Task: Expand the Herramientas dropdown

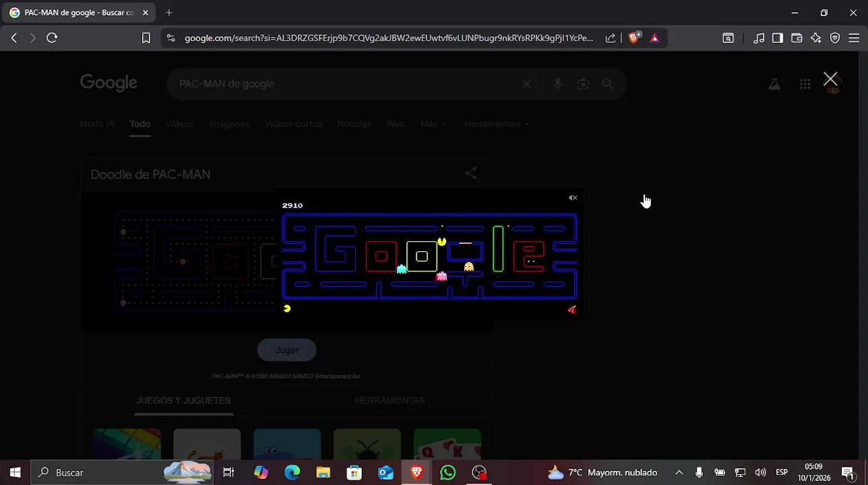Action: click(x=496, y=124)
